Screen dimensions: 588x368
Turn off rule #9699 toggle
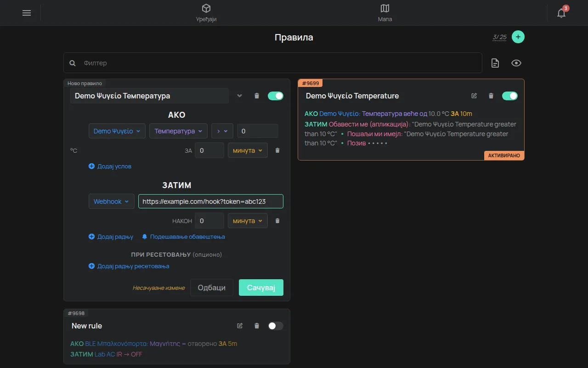[510, 96]
